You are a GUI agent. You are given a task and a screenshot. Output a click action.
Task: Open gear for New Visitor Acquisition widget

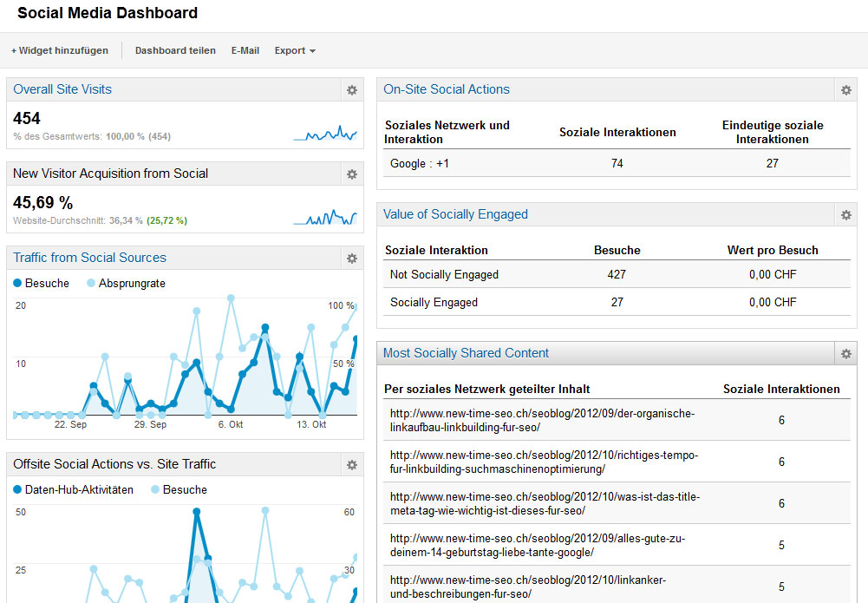tap(352, 174)
